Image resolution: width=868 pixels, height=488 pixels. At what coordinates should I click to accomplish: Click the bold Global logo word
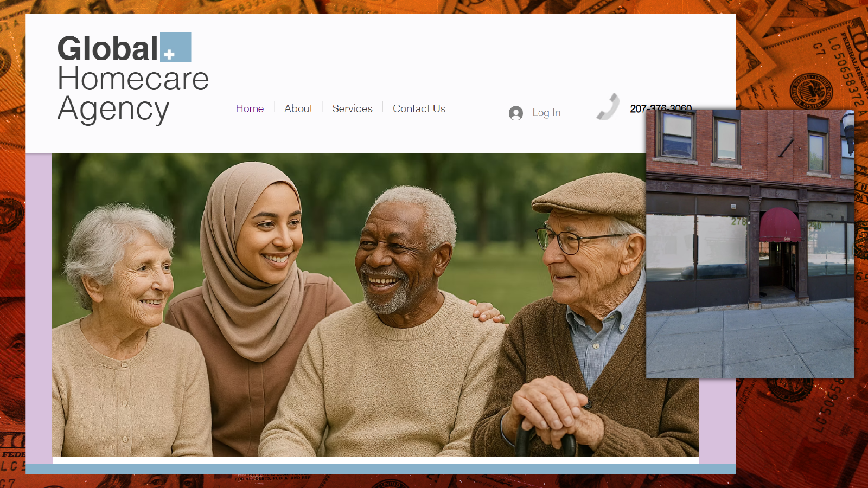pyautogui.click(x=107, y=49)
